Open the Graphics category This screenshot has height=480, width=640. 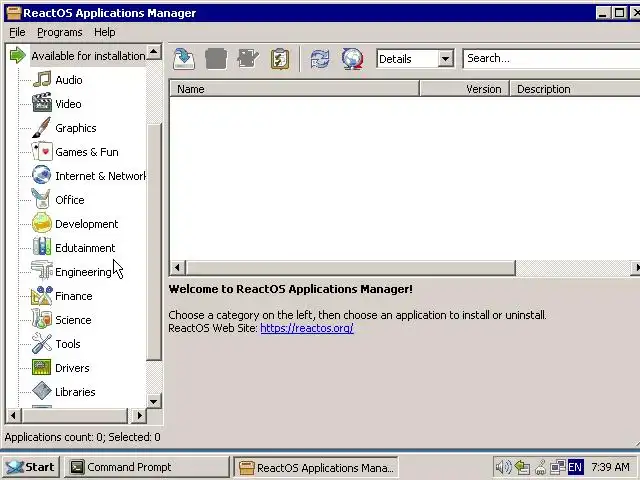tap(76, 128)
